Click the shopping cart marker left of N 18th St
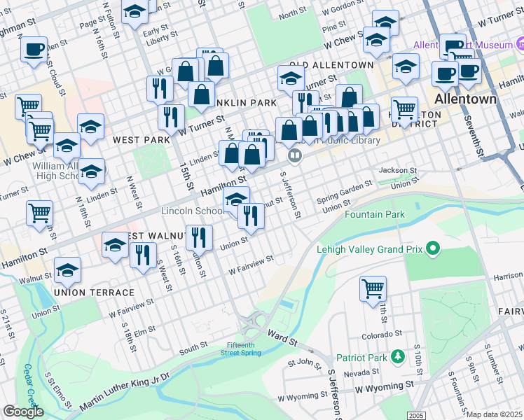Viewport: 524px width, 420px height. pyautogui.click(x=39, y=213)
